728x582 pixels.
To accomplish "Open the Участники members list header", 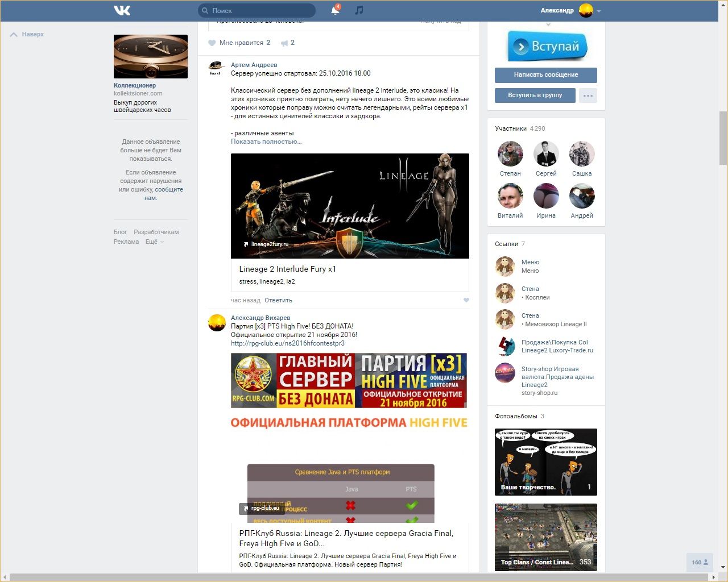I will click(520, 128).
